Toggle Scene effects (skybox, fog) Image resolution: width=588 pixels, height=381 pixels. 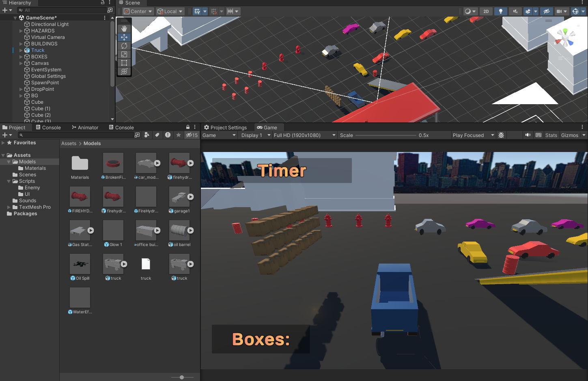(x=528, y=11)
